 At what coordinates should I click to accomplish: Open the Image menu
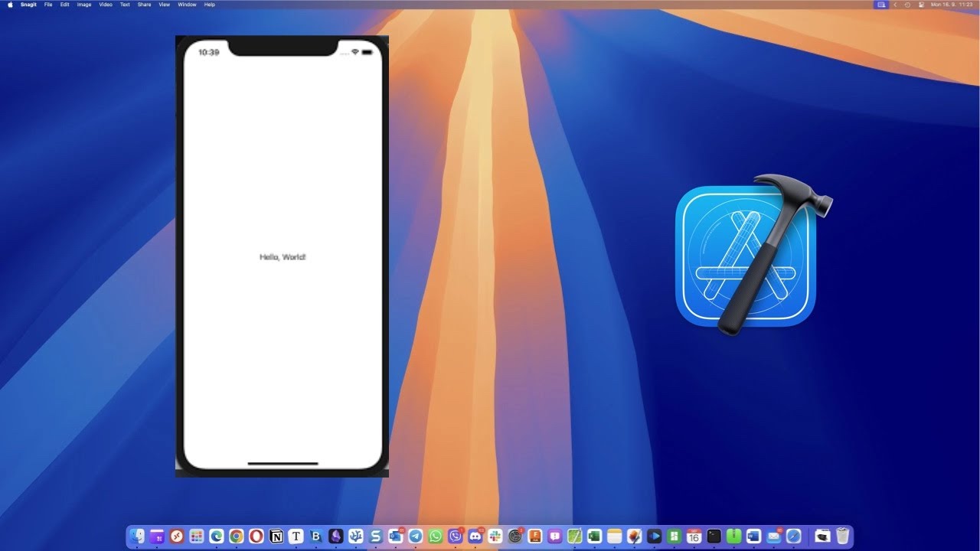click(x=84, y=5)
